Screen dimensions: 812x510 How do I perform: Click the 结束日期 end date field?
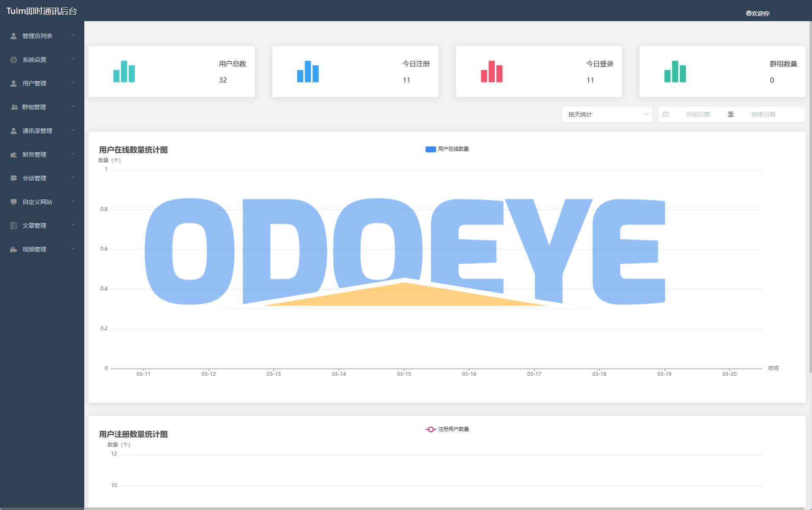pyautogui.click(x=763, y=114)
